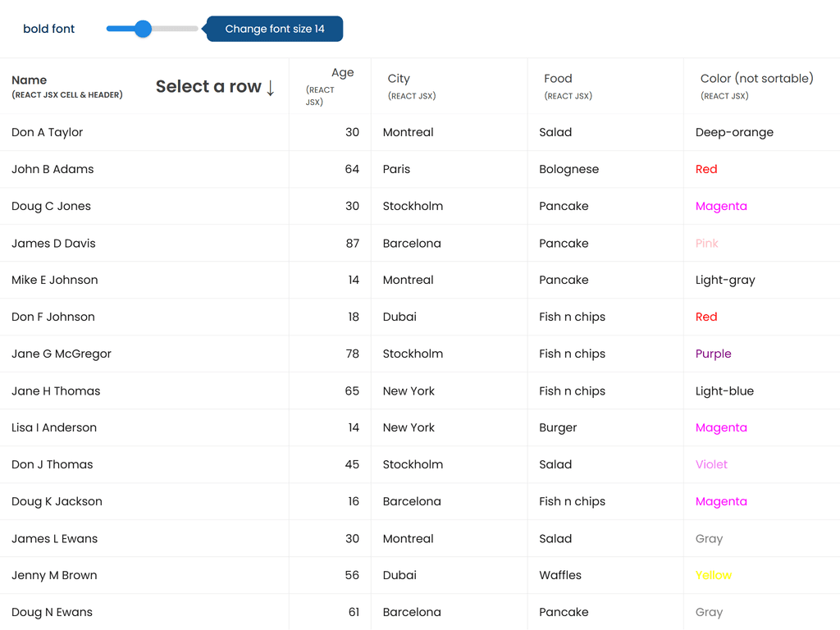Image resolution: width=840 pixels, height=630 pixels.
Task: Click the Magenta color text for Doug C Jones
Action: [721, 206]
